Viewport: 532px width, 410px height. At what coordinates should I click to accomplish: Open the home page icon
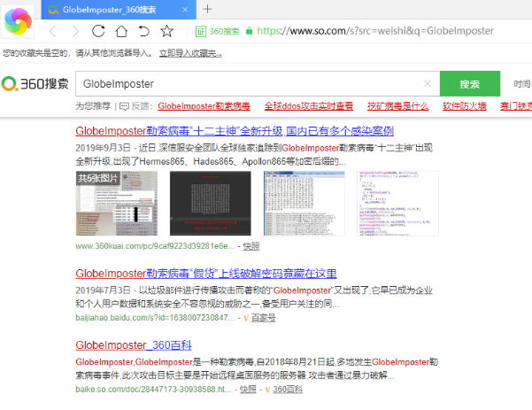[121, 31]
